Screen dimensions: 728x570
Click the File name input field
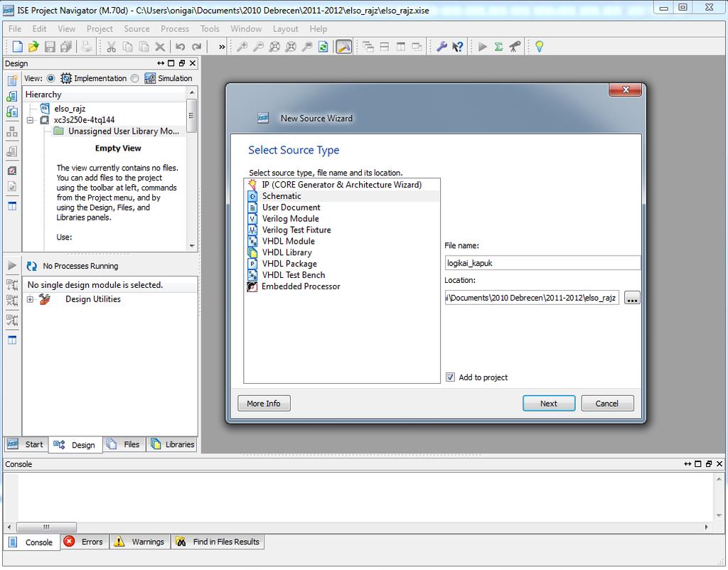click(542, 263)
